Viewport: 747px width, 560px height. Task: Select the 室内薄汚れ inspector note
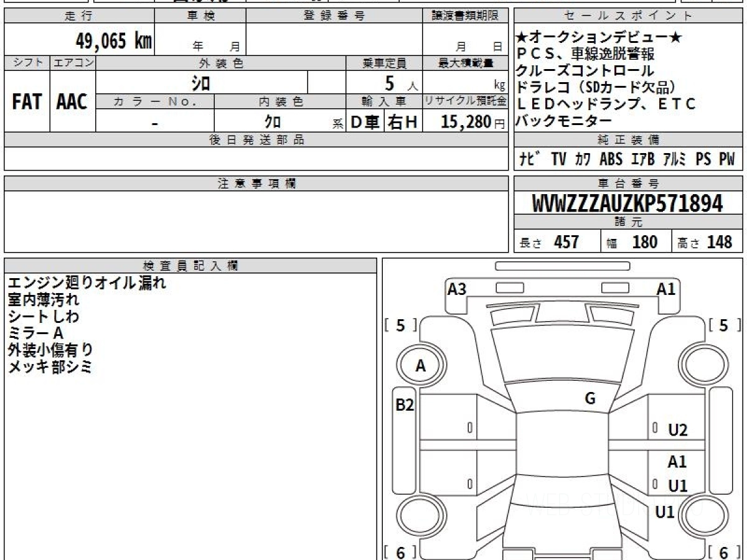pyautogui.click(x=44, y=300)
